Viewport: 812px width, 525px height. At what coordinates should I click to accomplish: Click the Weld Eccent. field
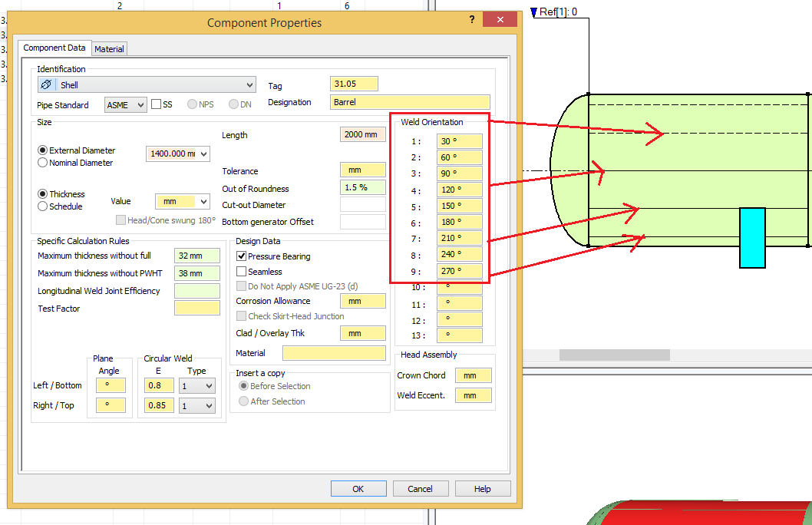pyautogui.click(x=474, y=395)
